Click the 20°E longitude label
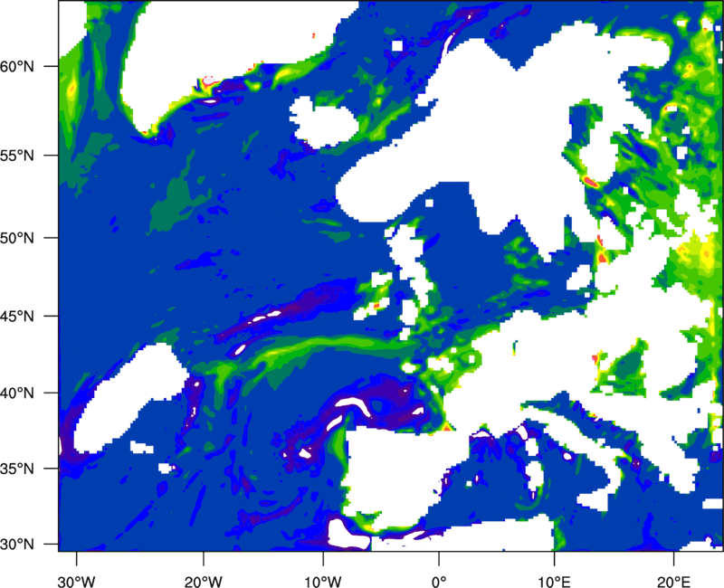This screenshot has width=724, height=588. tap(673, 582)
